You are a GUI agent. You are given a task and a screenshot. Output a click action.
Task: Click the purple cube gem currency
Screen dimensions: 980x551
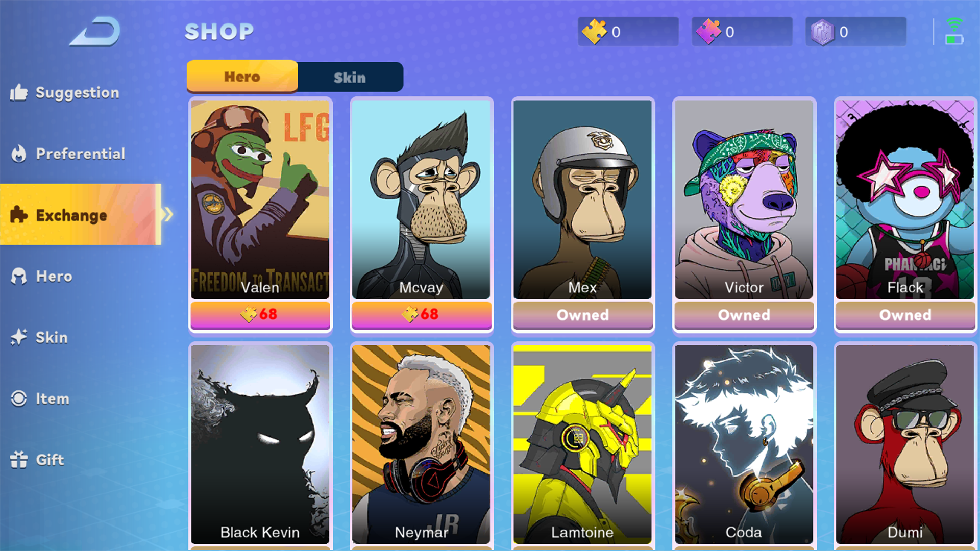tap(856, 32)
